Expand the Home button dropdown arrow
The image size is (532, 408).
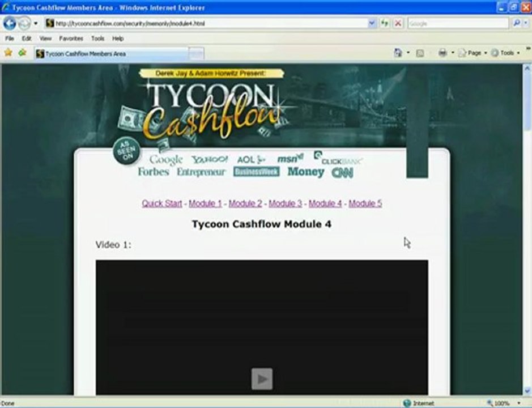click(x=408, y=53)
